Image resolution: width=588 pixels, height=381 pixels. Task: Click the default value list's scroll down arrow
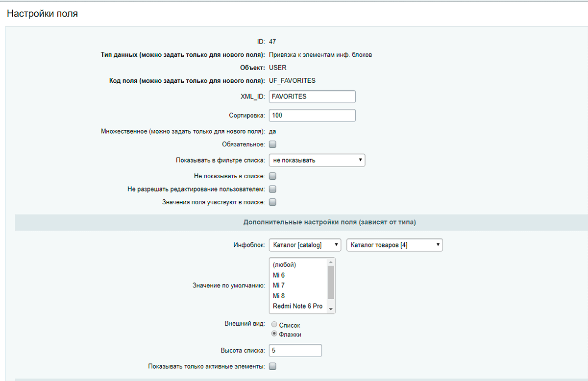tap(331, 309)
